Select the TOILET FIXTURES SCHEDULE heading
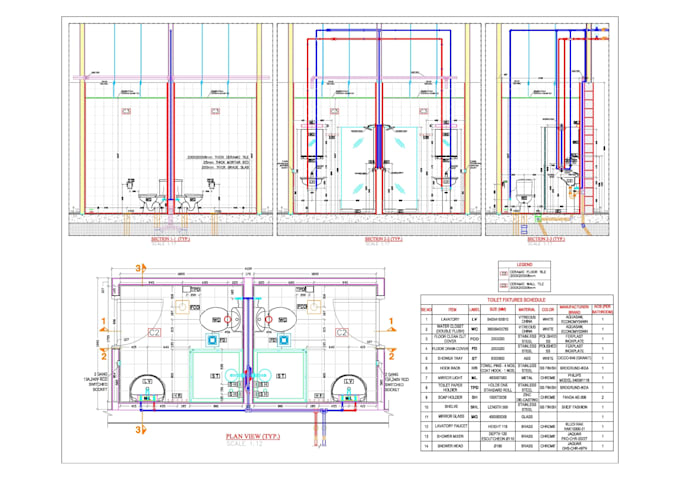This screenshot has width=680, height=480. 516,300
